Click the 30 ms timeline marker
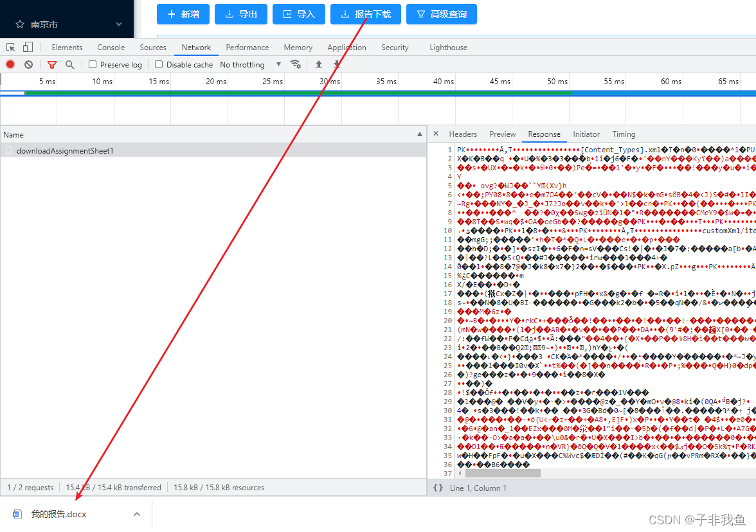Viewport: 756px width, 532px height. click(330, 82)
